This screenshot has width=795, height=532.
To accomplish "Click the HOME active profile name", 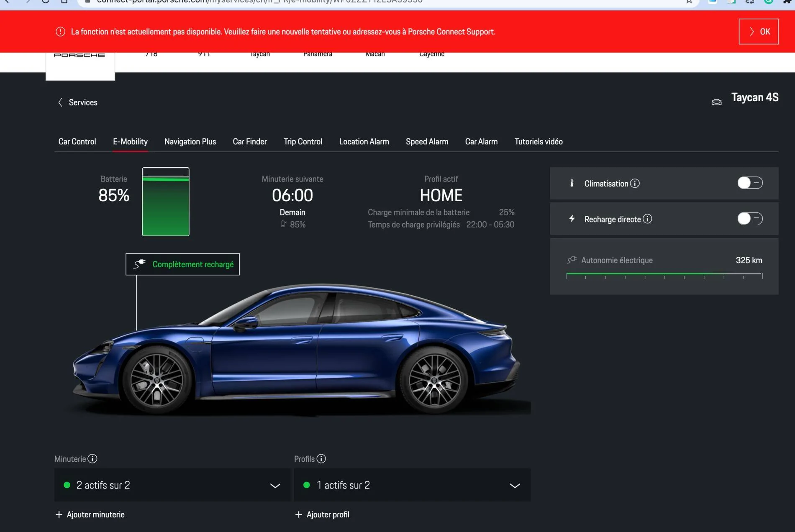I will [441, 195].
